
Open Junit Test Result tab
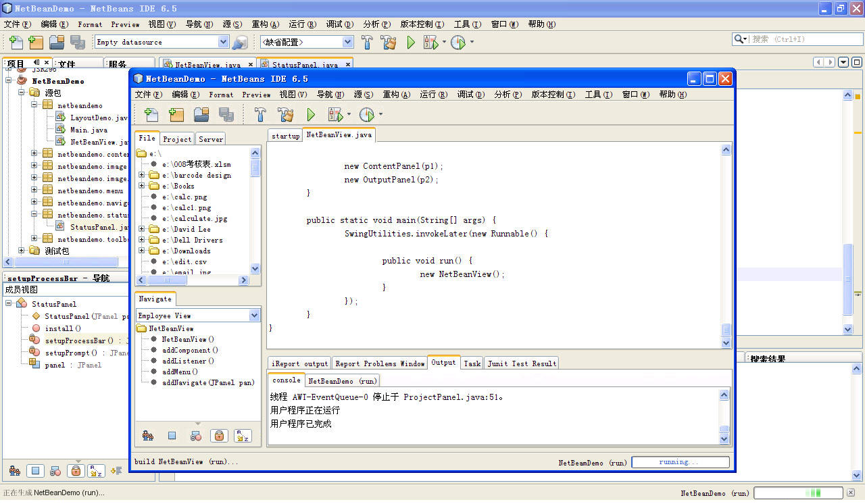tap(521, 363)
